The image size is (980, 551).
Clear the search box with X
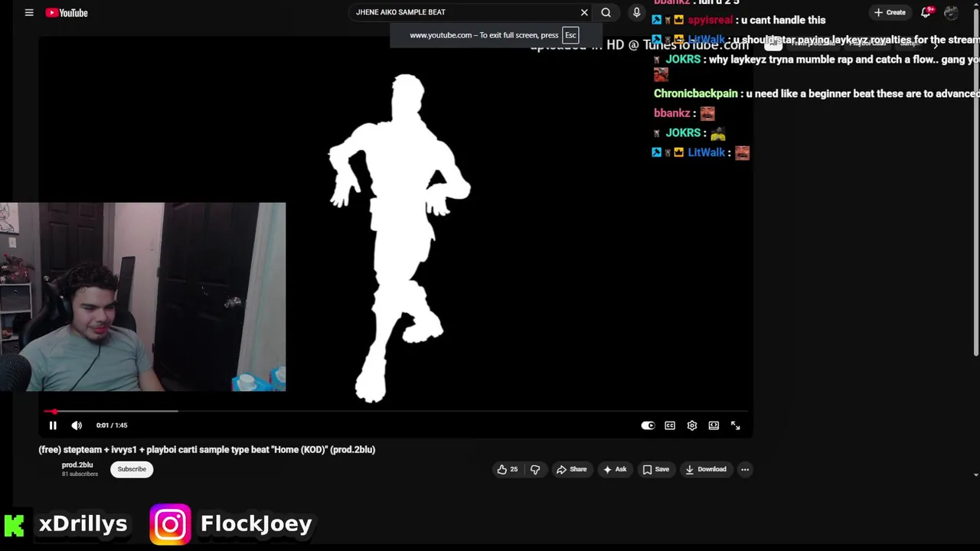[x=584, y=12]
